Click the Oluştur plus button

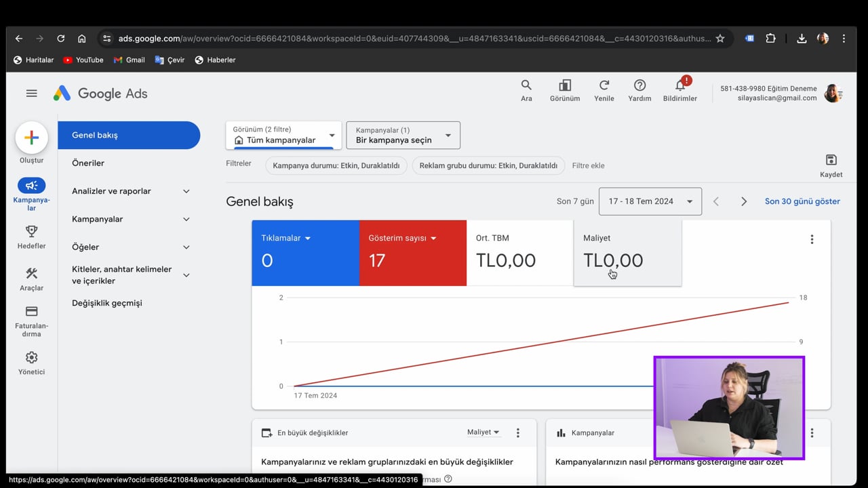click(32, 138)
